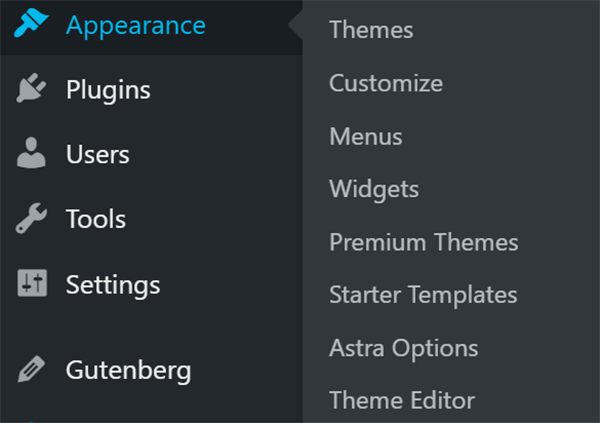Click the Users person icon
This screenshot has width=600, height=423.
click(31, 153)
